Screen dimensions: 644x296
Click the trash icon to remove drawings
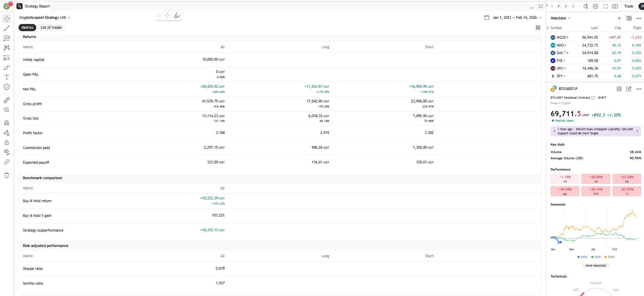pos(7,175)
